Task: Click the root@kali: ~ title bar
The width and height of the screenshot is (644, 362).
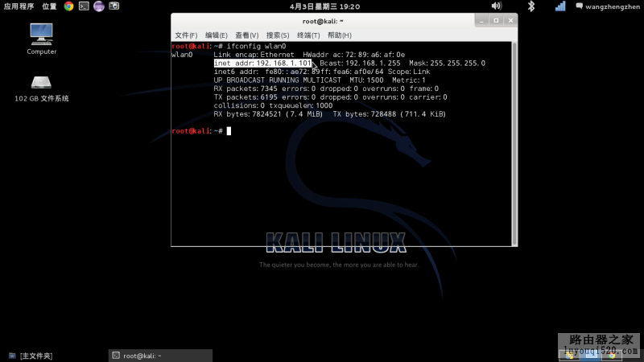Action: point(323,21)
